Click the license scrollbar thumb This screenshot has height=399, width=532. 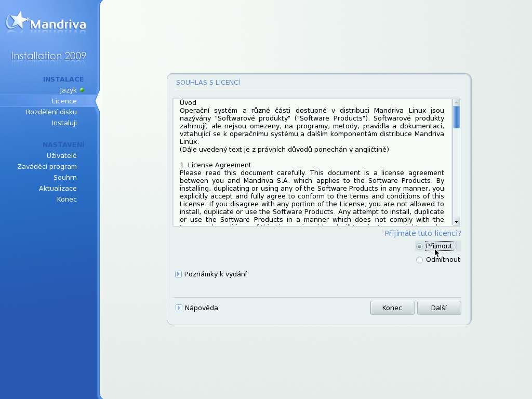pyautogui.click(x=456, y=117)
